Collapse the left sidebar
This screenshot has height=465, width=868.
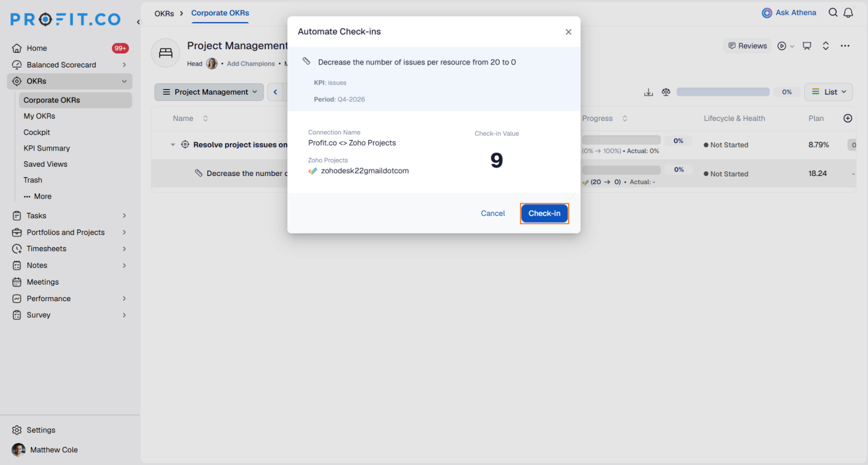pyautogui.click(x=139, y=22)
